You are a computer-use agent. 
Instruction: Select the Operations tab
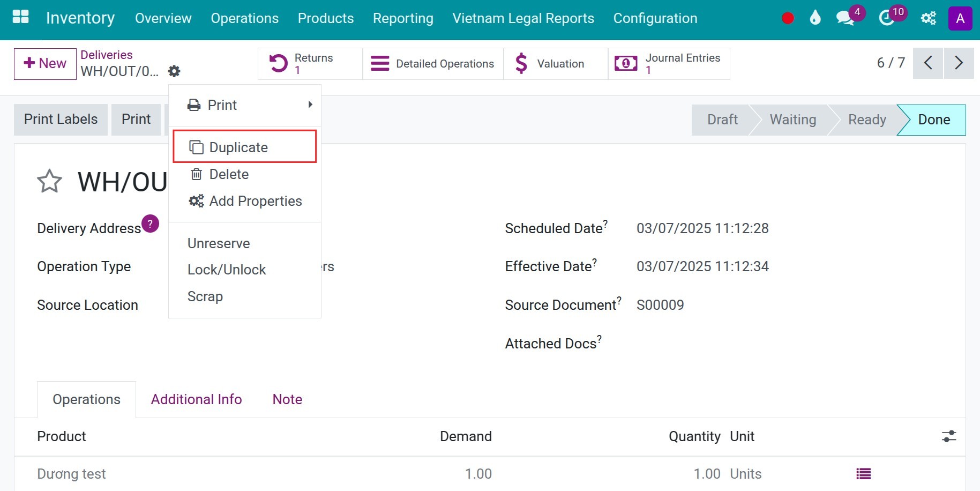click(x=86, y=399)
